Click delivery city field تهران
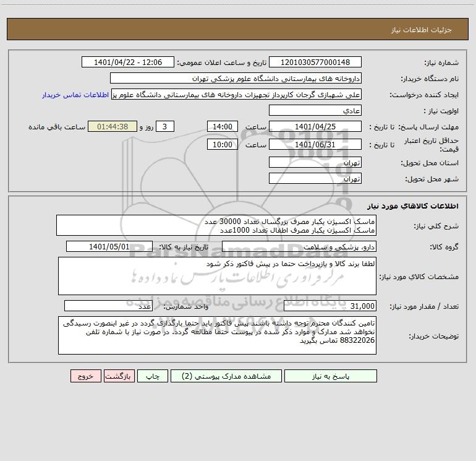 pos(315,178)
